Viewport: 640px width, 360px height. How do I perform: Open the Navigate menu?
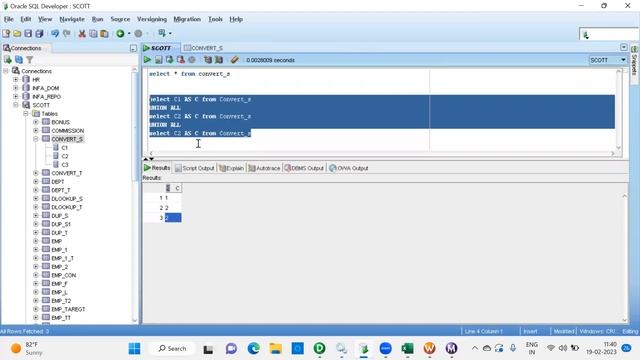[72, 19]
